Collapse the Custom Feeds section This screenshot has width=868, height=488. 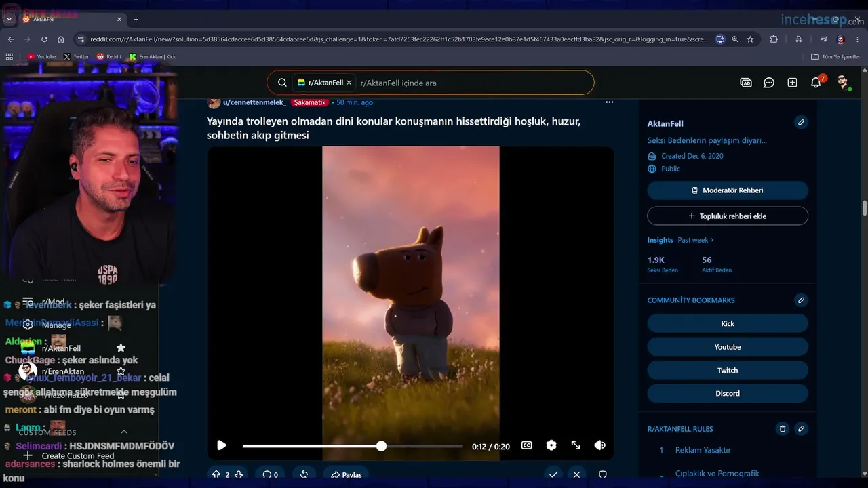pos(124,432)
